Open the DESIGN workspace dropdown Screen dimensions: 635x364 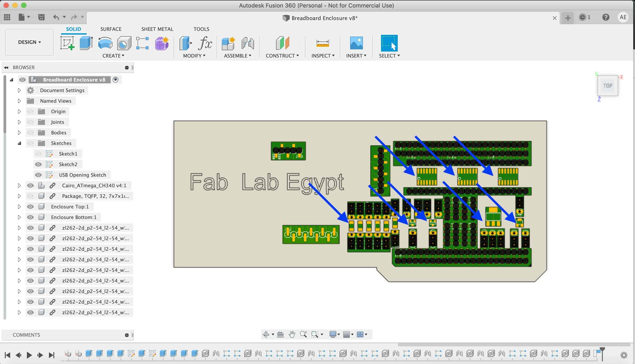coord(29,42)
